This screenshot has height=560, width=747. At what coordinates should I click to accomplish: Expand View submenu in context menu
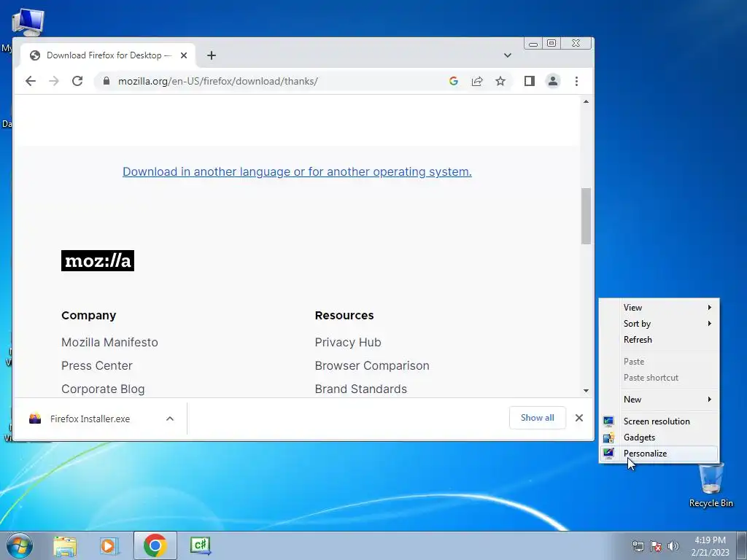(659, 308)
